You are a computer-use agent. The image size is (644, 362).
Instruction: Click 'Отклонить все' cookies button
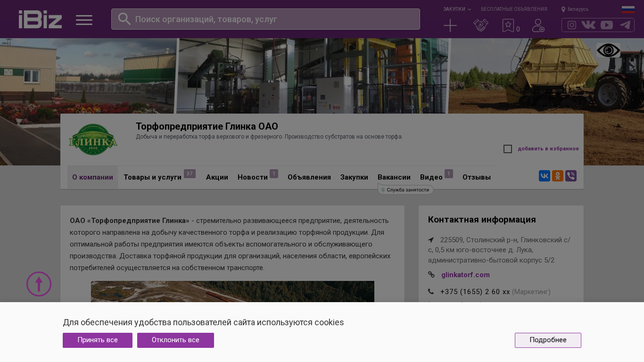point(175,340)
